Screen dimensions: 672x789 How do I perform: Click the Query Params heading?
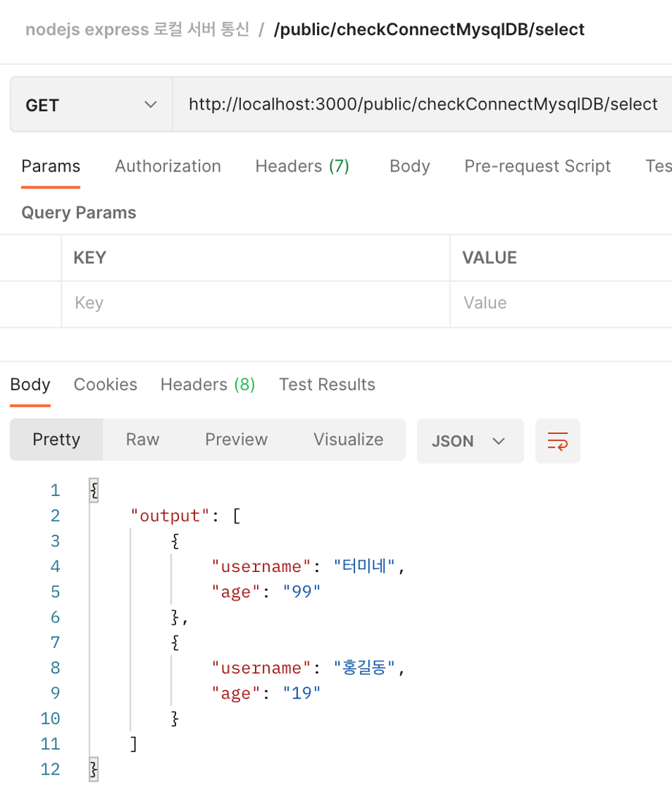point(79,213)
